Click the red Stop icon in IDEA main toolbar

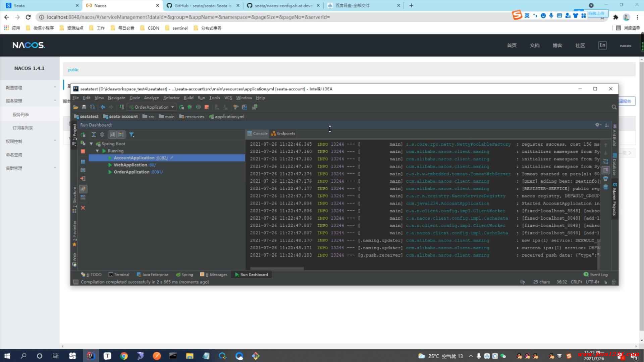pos(207,107)
